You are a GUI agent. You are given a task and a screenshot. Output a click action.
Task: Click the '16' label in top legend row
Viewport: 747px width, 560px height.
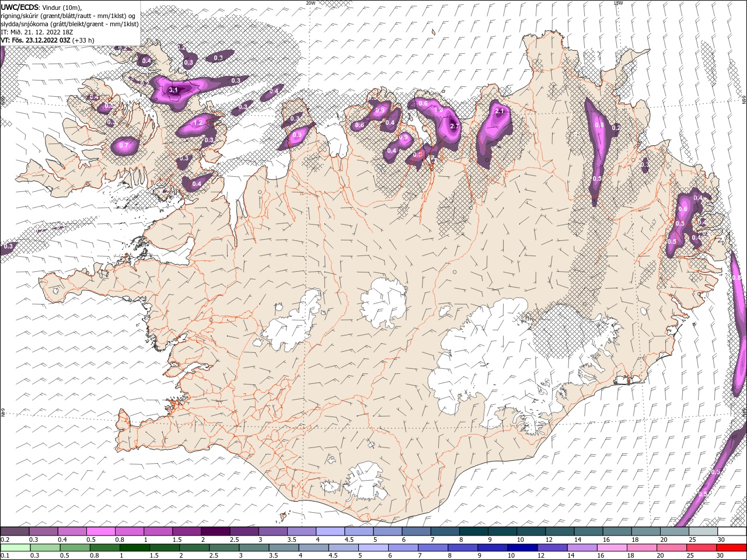(x=606, y=540)
